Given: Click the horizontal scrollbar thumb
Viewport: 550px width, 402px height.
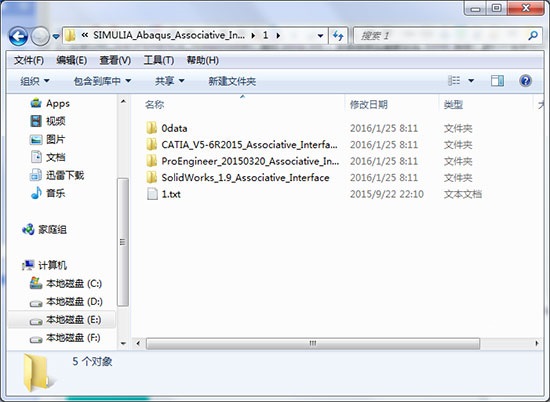Looking at the screenshot, I should tap(313, 343).
